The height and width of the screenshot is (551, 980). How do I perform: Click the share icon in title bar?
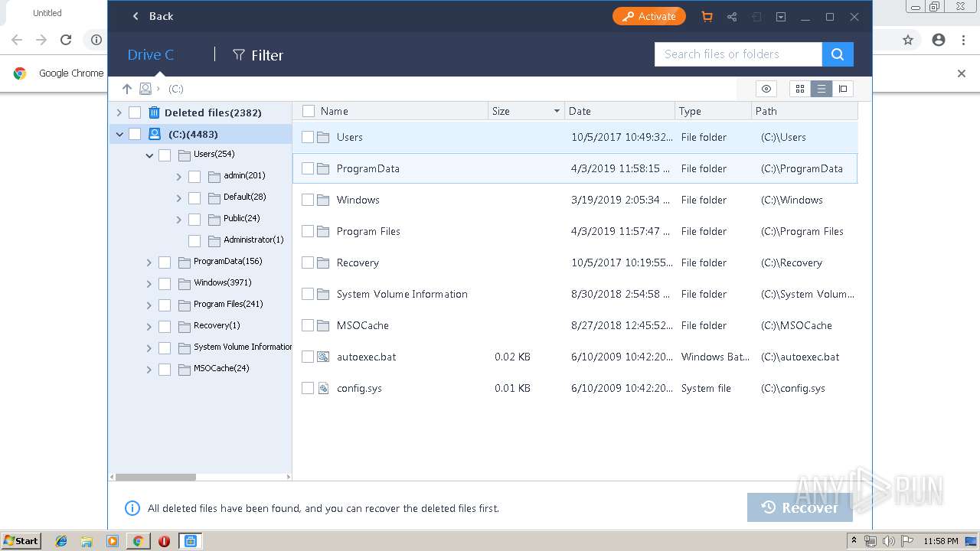(x=732, y=16)
